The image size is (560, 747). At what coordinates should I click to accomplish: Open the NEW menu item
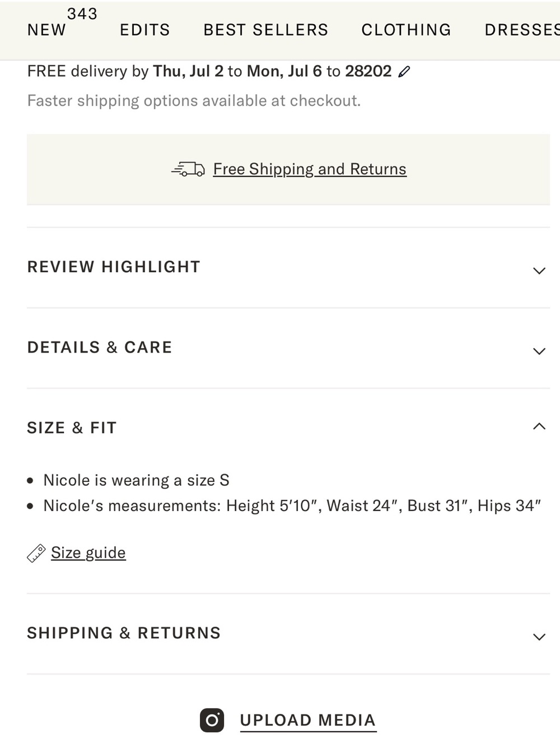47,30
